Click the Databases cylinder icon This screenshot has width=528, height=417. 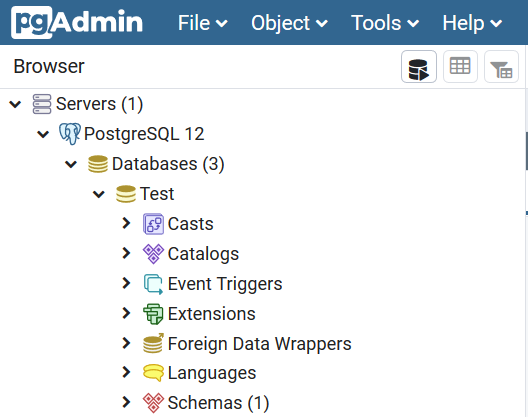98,164
